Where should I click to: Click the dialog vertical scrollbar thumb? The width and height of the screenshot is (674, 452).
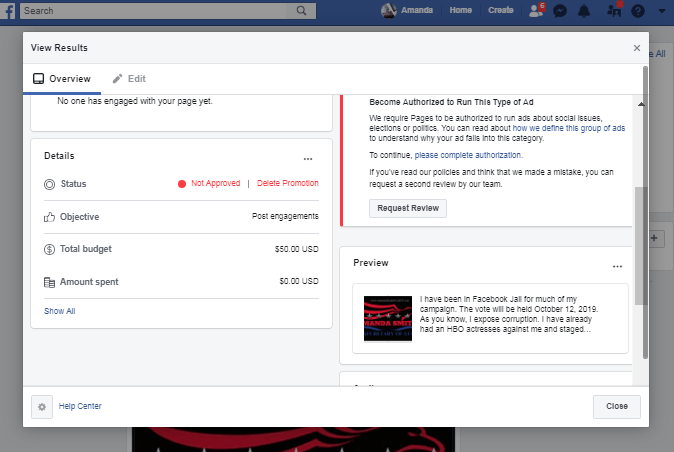(645, 212)
